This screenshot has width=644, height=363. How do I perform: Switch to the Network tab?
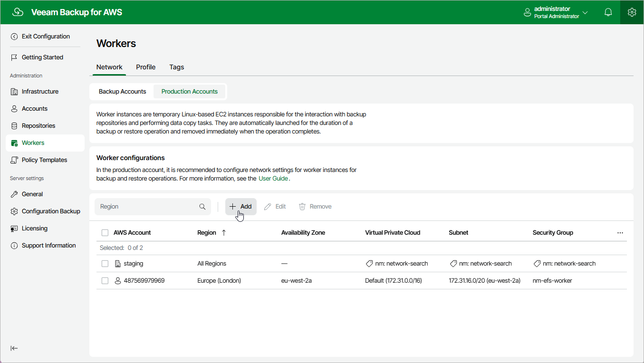[x=109, y=67]
